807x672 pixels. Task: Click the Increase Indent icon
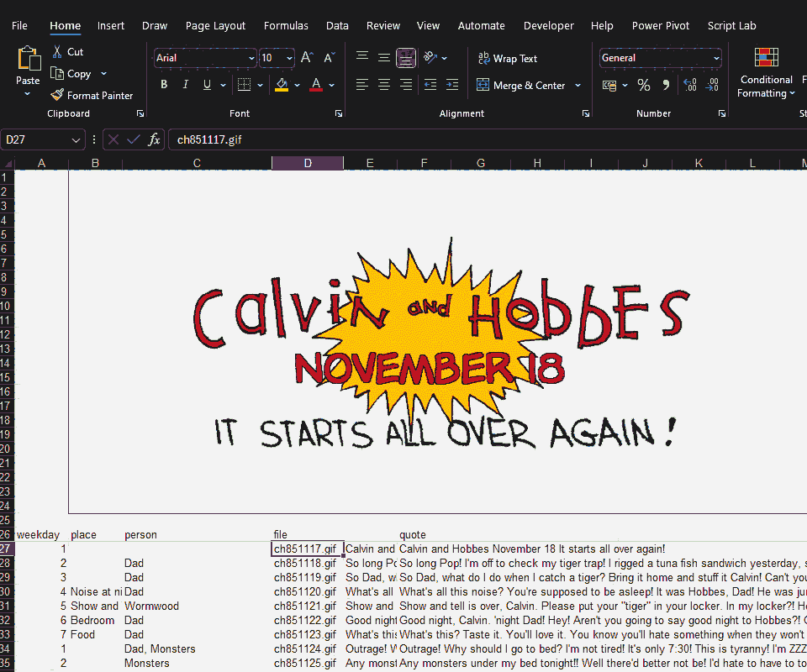[452, 85]
